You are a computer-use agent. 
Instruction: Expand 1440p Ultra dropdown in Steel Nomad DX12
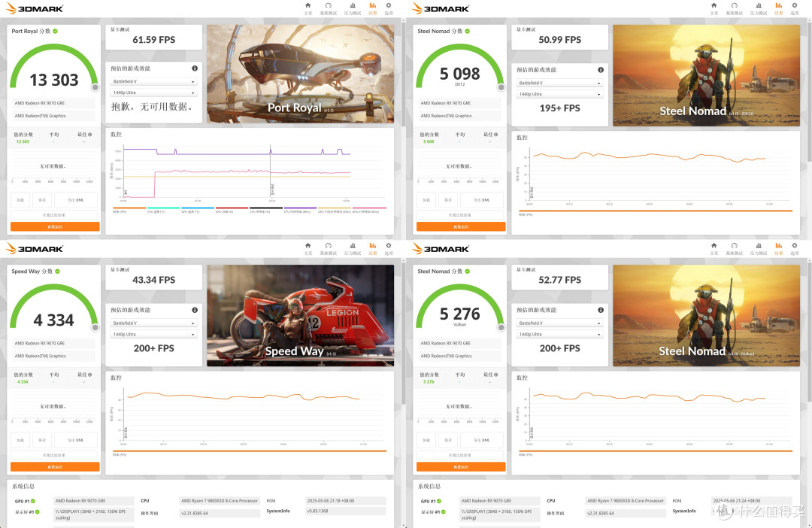(560, 94)
